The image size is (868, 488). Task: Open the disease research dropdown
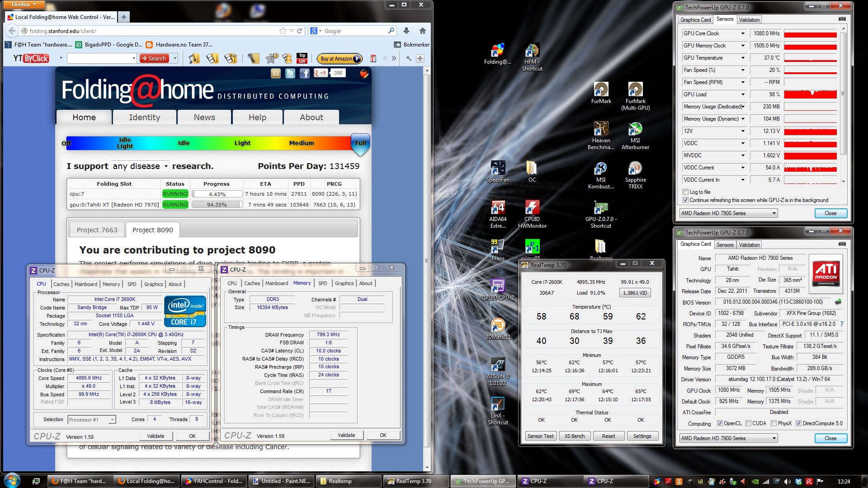140,166
